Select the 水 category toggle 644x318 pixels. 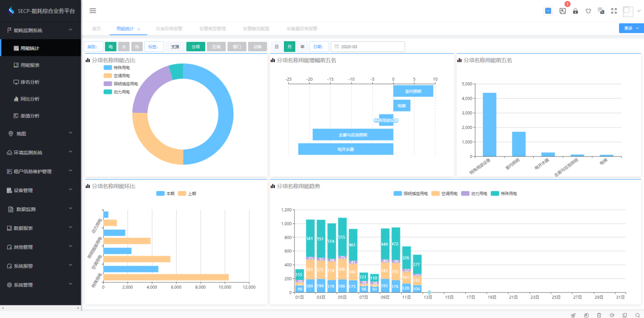124,47
